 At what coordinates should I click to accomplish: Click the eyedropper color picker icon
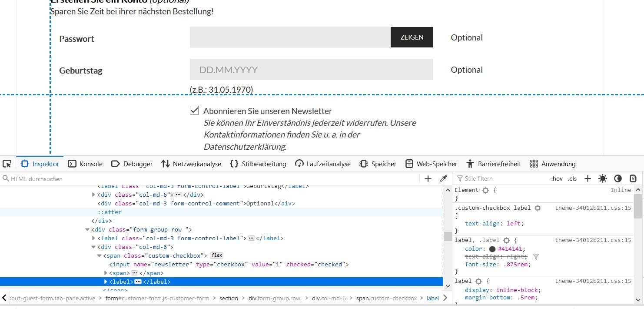click(x=443, y=178)
